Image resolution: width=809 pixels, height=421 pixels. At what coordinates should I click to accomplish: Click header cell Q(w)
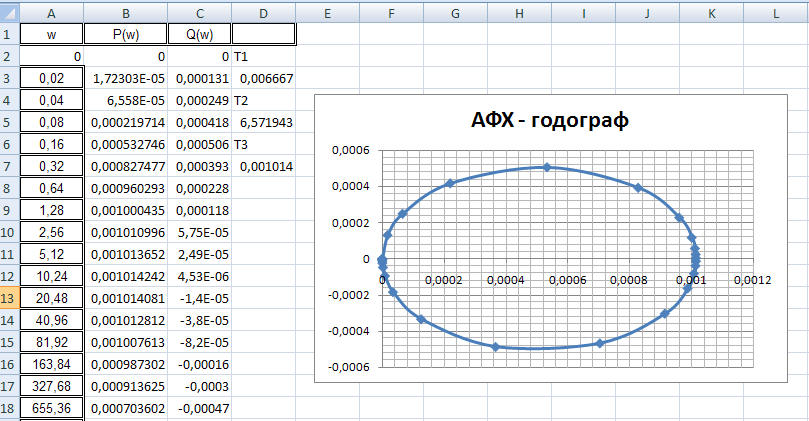point(200,35)
